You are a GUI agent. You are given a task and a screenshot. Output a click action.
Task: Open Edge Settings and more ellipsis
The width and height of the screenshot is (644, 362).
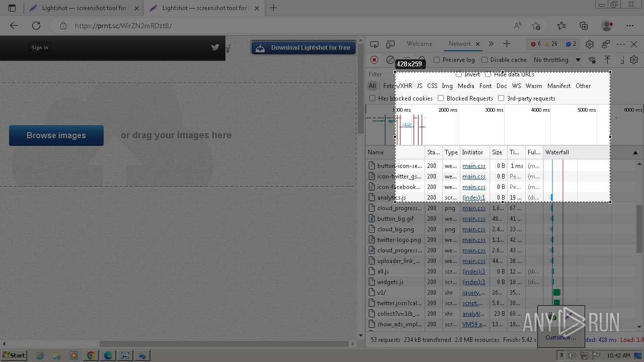(x=630, y=26)
